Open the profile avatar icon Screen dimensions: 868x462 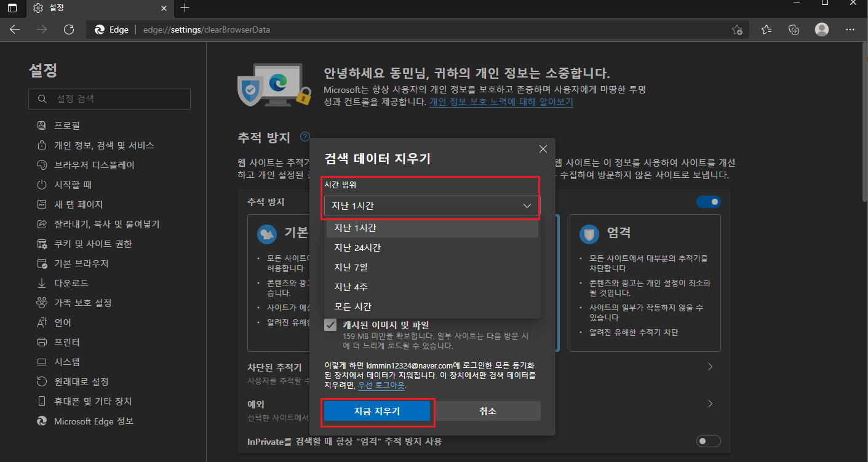[x=821, y=30]
